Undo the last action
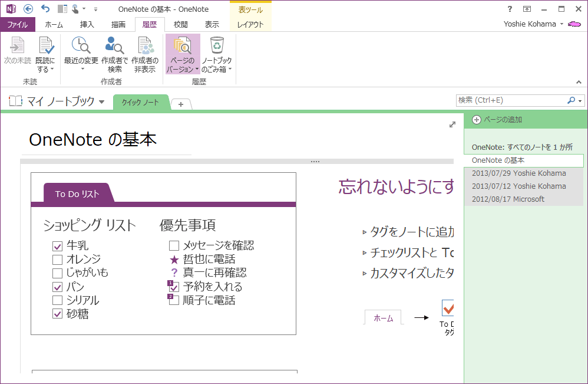The width and height of the screenshot is (588, 384). coord(45,9)
